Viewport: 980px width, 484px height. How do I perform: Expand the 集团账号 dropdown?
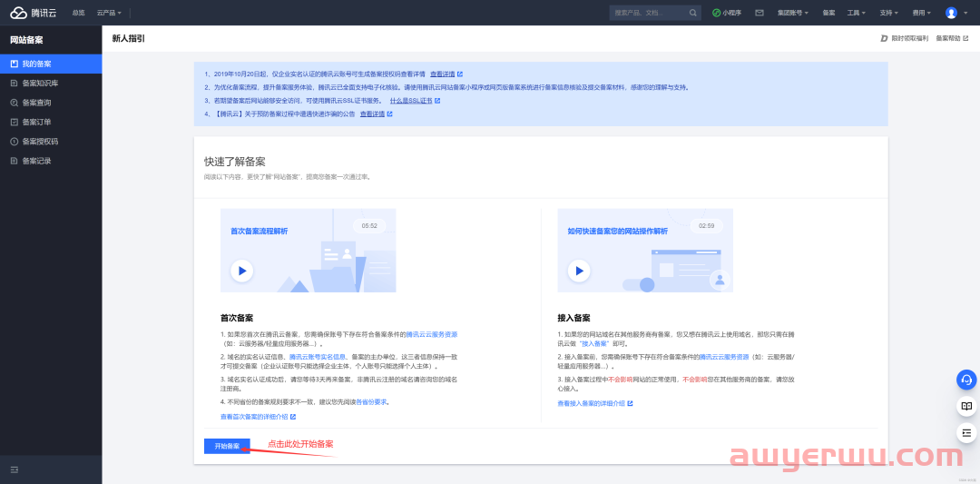pyautogui.click(x=793, y=13)
